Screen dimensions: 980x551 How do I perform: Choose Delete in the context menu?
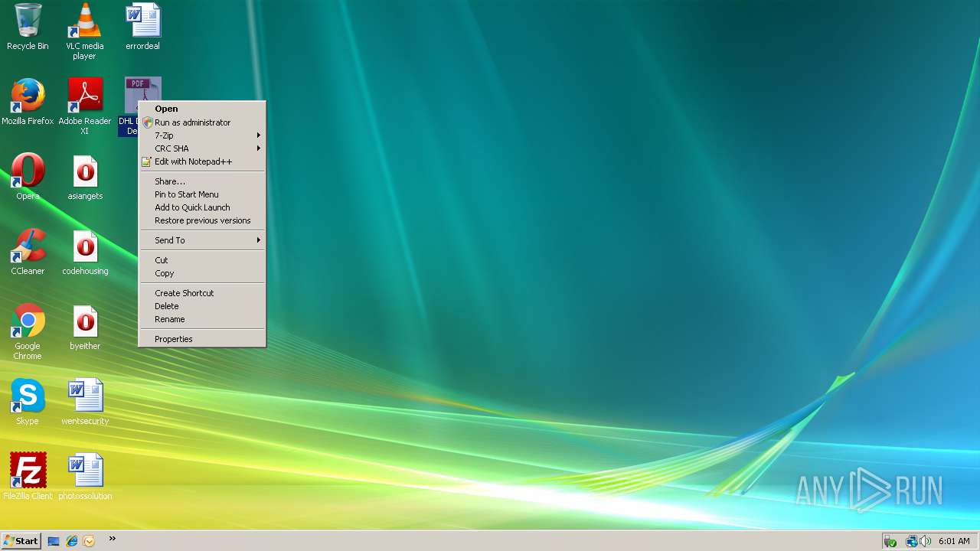pos(202,306)
